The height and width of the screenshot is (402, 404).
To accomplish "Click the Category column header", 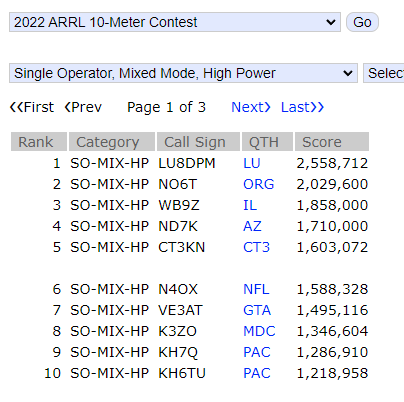I will pos(112,142).
